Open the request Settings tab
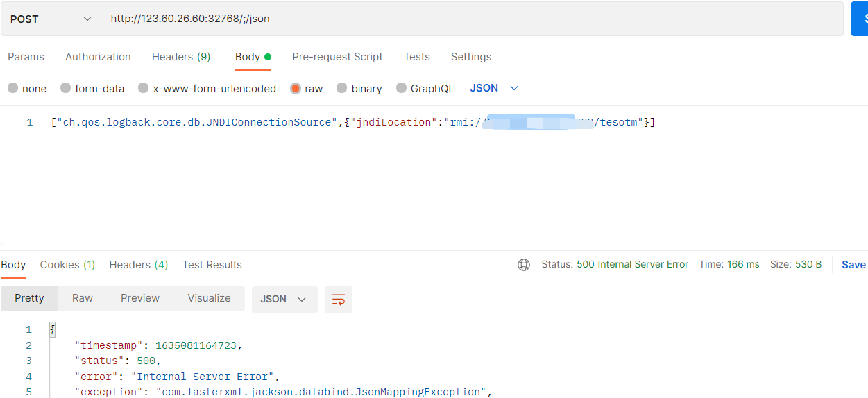This screenshot has height=398, width=868. tap(470, 57)
